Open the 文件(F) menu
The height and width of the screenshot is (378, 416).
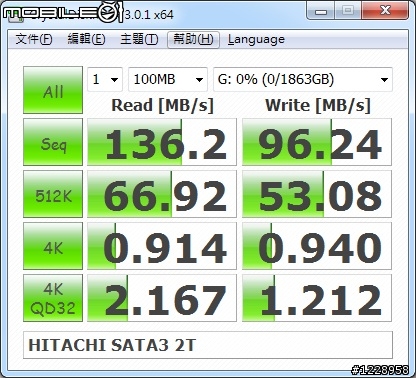[x=34, y=39]
